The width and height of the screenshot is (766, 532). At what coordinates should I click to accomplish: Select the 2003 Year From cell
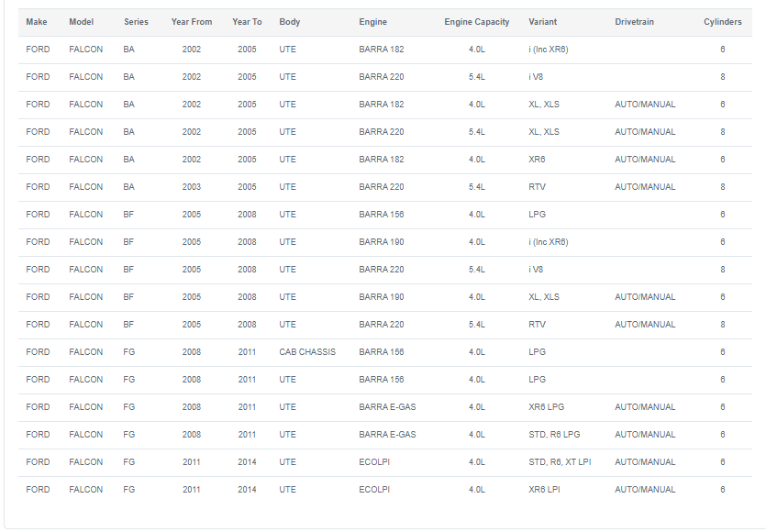click(192, 187)
